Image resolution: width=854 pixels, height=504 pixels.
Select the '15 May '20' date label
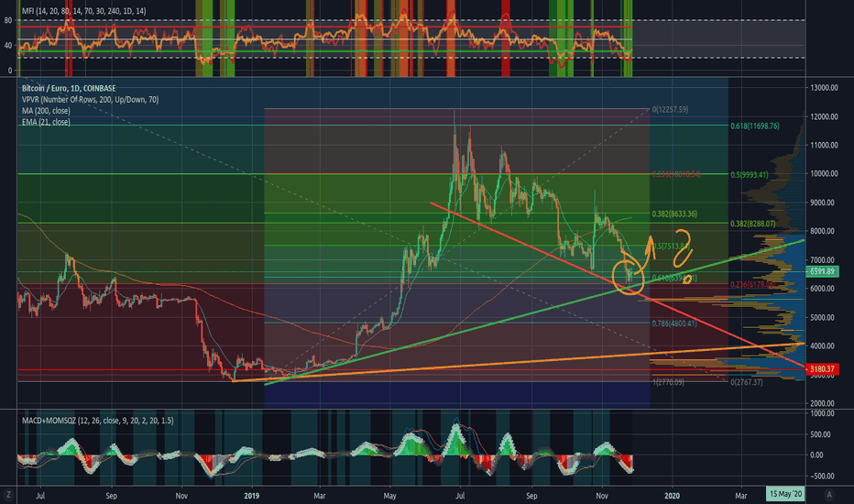[785, 494]
